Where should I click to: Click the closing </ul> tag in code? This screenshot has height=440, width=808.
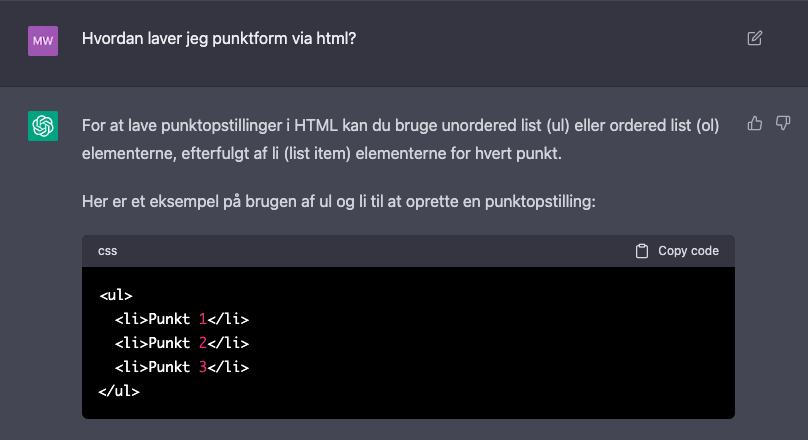click(119, 391)
